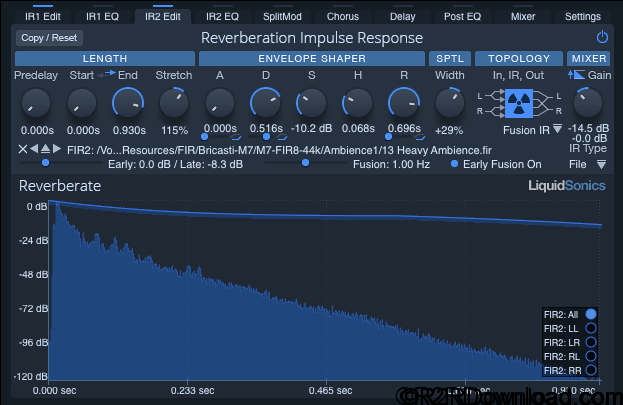Click the Hold (H) knob

[x=358, y=103]
